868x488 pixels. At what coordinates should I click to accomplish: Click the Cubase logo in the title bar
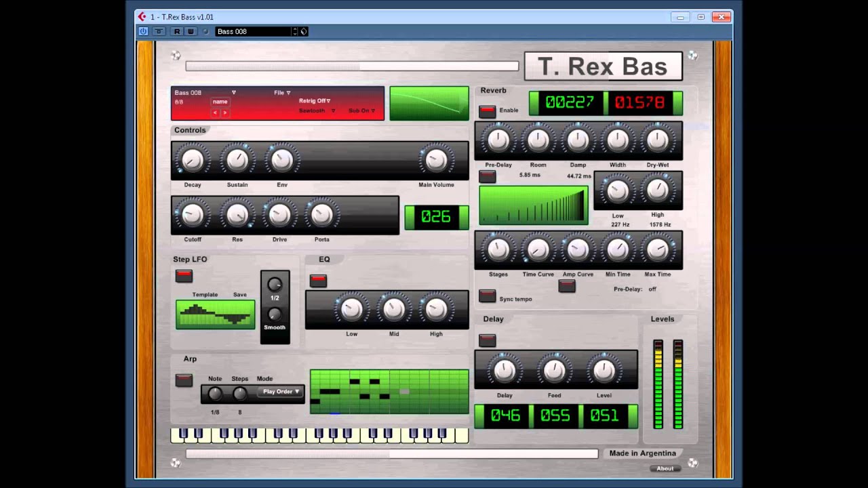coord(142,17)
